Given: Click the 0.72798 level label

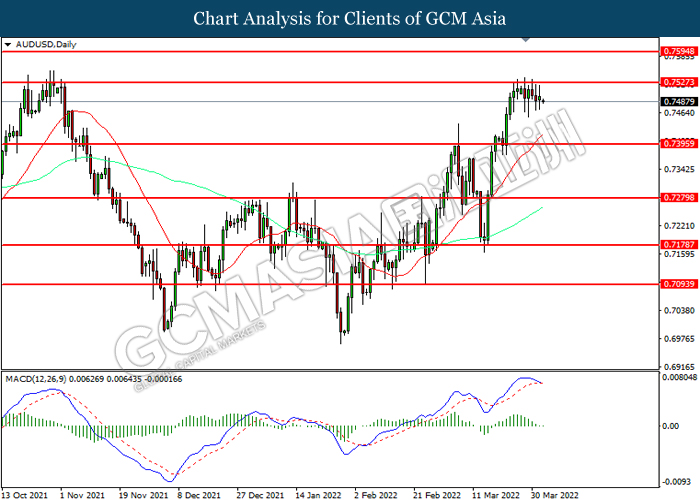Looking at the screenshot, I should point(679,197).
